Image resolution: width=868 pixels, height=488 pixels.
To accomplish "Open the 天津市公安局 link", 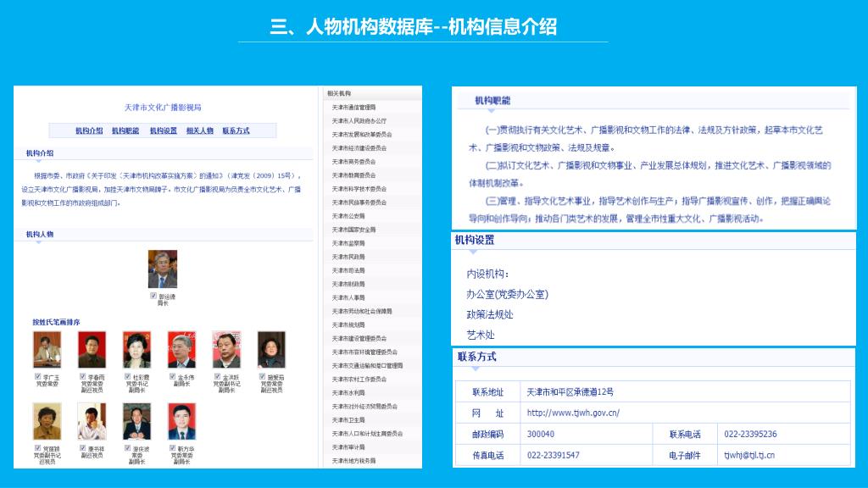I will (348, 216).
